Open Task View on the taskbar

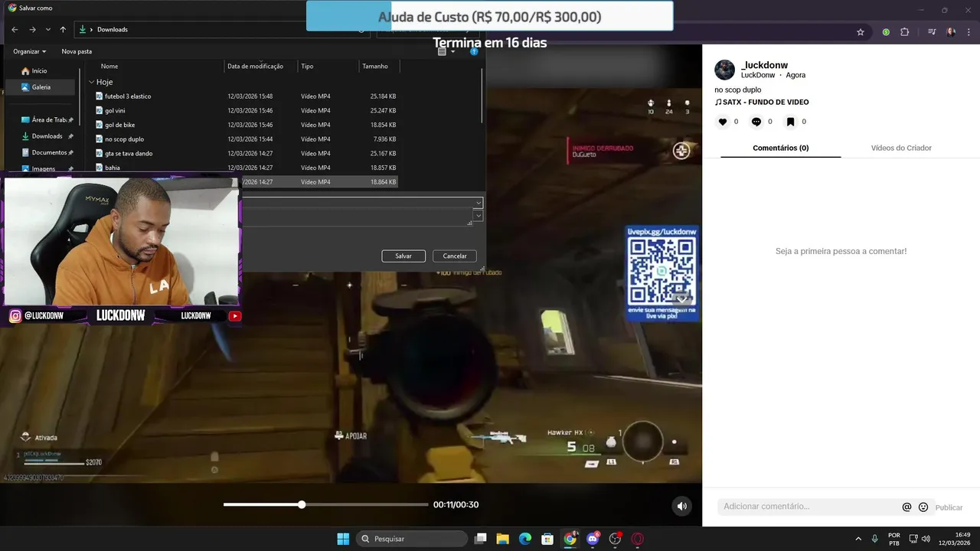click(480, 539)
